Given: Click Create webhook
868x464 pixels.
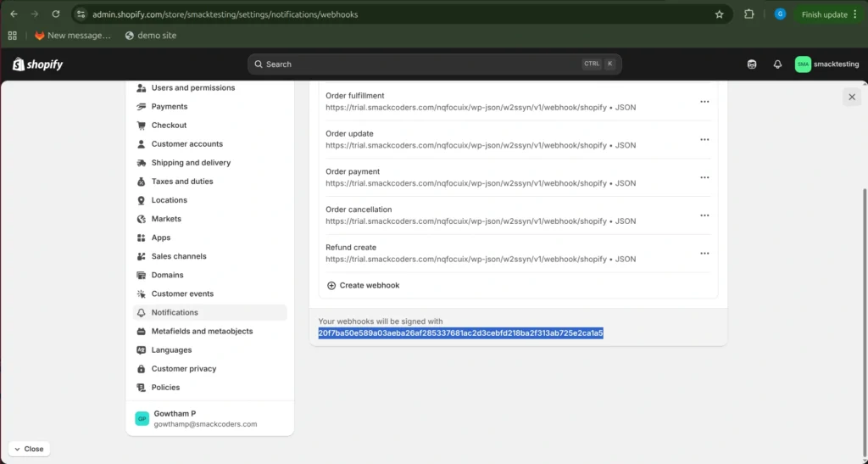Looking at the screenshot, I should 363,286.
